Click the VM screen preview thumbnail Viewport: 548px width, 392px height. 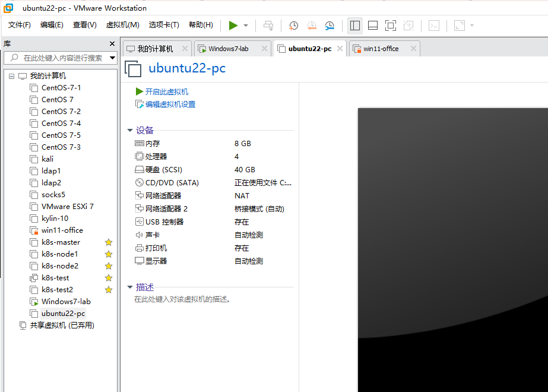pos(453,249)
